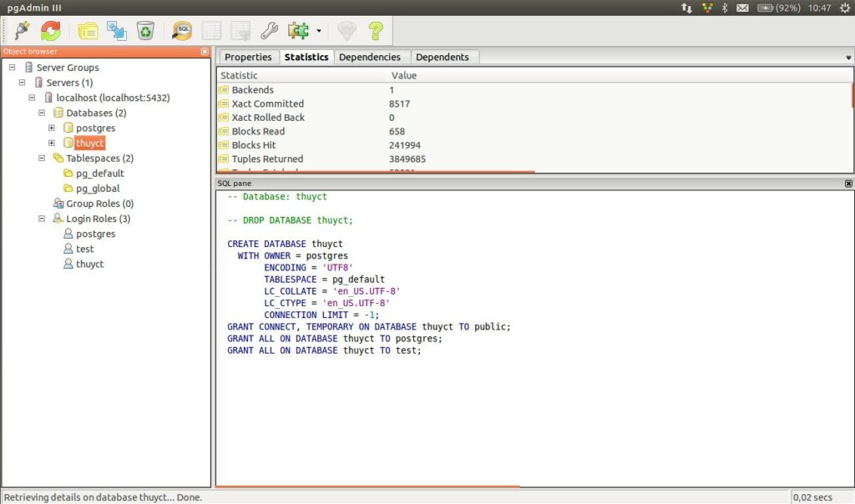Image resolution: width=855 pixels, height=504 pixels.
Task: Click the '-- DROP DATABASE thuyct;' comment line
Action: [x=290, y=220]
